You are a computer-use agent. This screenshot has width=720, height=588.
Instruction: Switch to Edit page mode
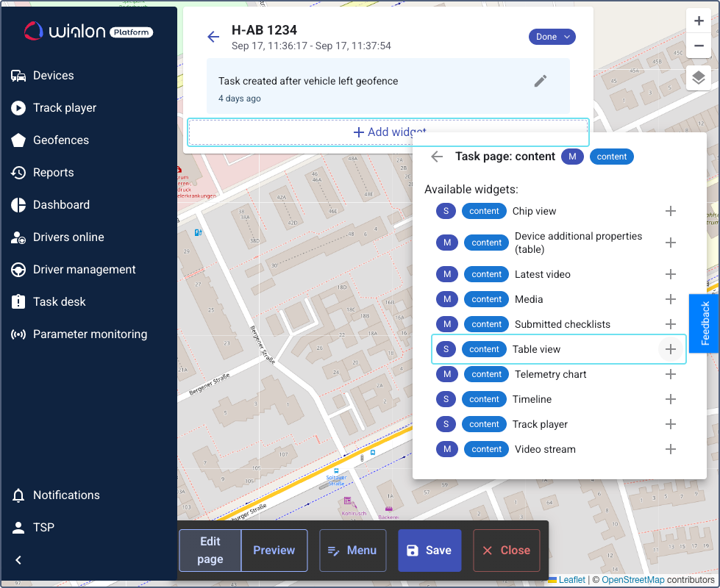(210, 551)
